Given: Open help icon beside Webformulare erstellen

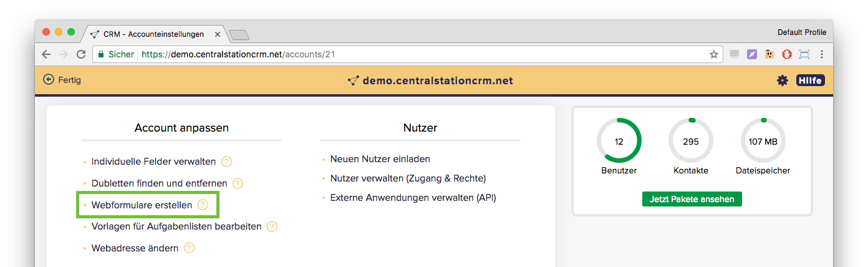Looking at the screenshot, I should (x=203, y=205).
